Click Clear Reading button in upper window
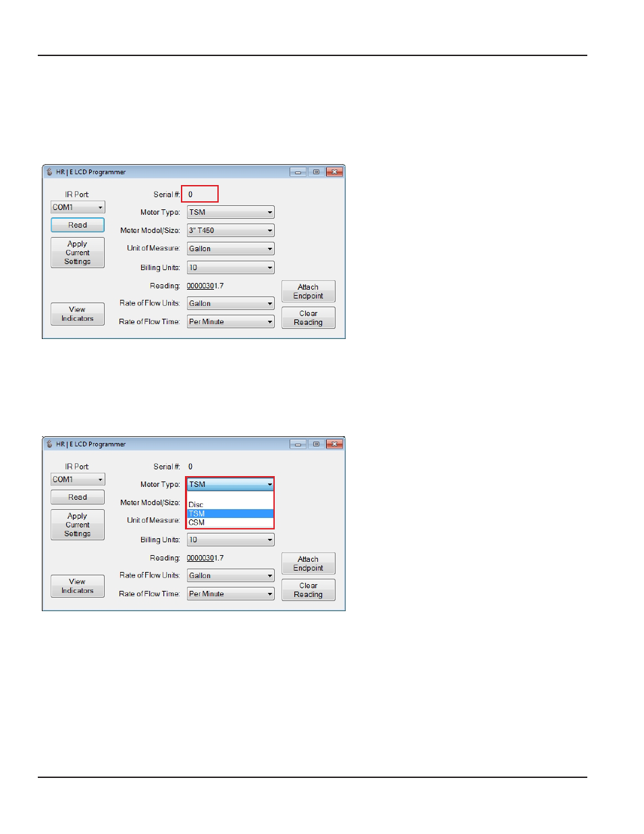The image size is (644, 834). 308,318
